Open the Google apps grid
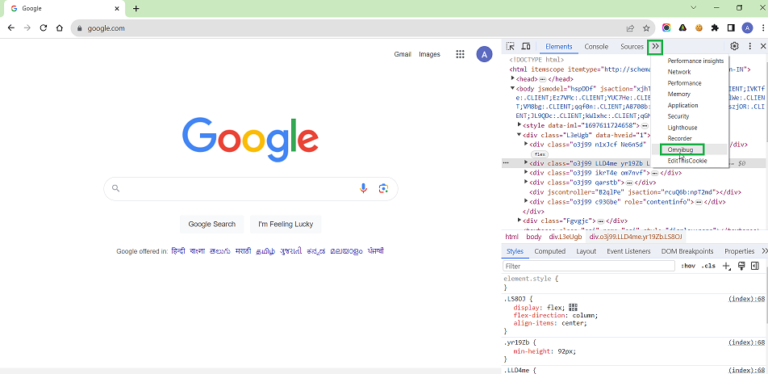The width and height of the screenshot is (768, 374). pyautogui.click(x=460, y=54)
